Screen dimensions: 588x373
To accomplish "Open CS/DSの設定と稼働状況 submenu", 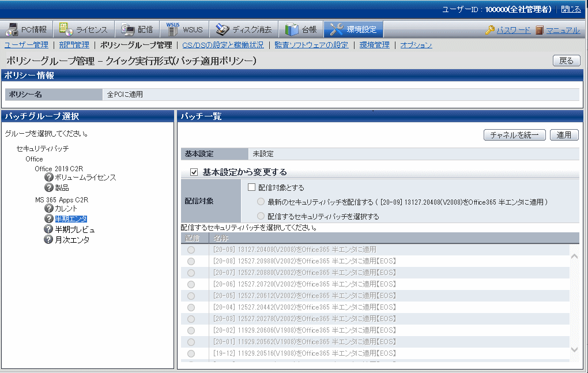I will (x=223, y=45).
